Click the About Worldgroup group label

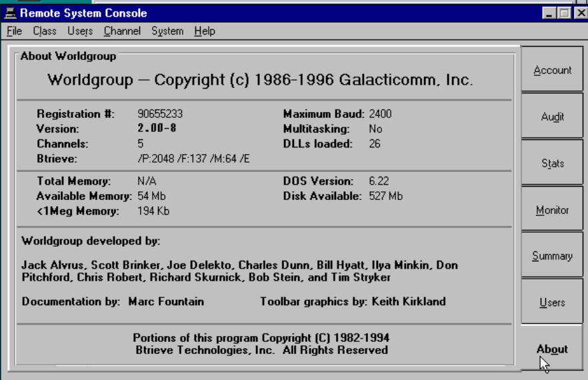tap(68, 56)
